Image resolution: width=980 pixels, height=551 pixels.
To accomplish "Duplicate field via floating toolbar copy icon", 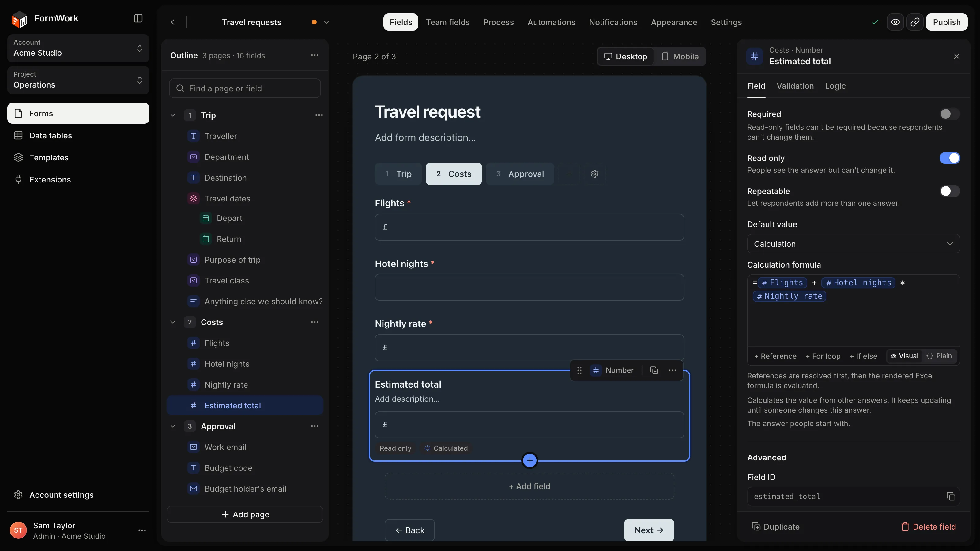I will (x=654, y=370).
